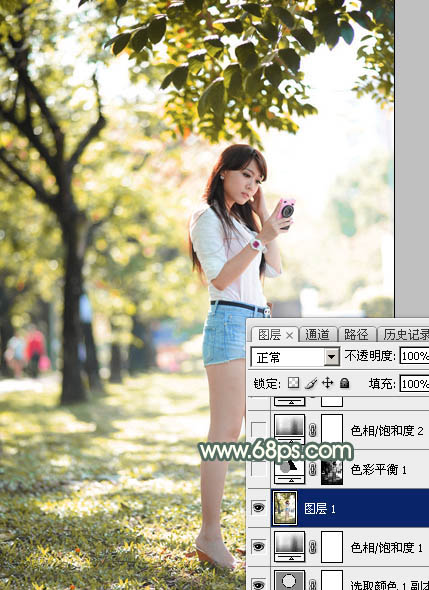Show the 色相/饱和度 2 layer
429x590 pixels.
click(259, 430)
